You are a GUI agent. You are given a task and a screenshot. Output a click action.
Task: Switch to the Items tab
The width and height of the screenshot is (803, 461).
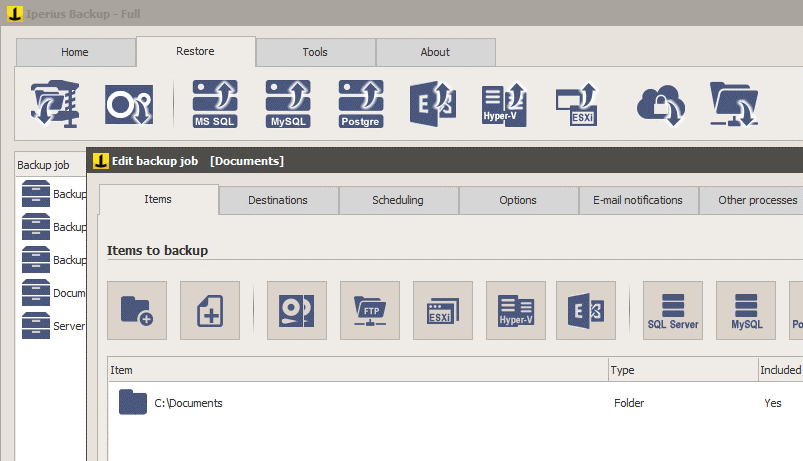click(x=158, y=199)
